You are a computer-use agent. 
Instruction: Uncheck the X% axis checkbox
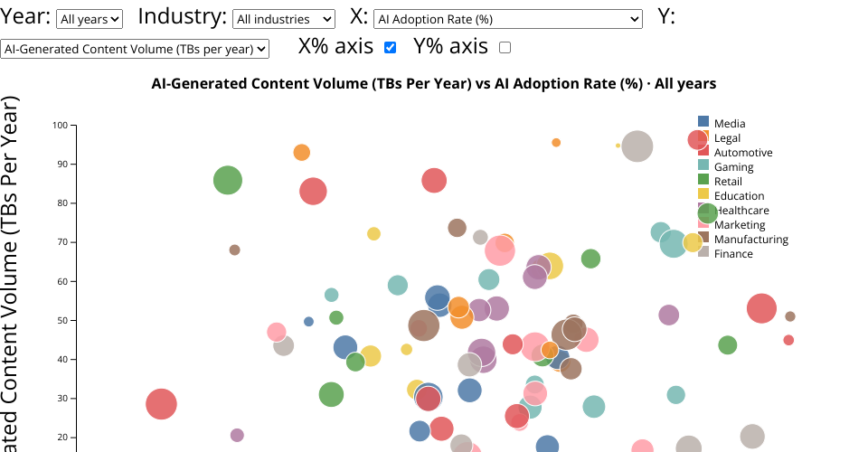click(391, 48)
